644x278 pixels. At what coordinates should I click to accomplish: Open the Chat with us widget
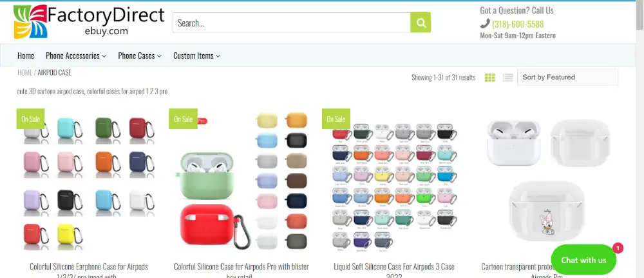[583, 260]
